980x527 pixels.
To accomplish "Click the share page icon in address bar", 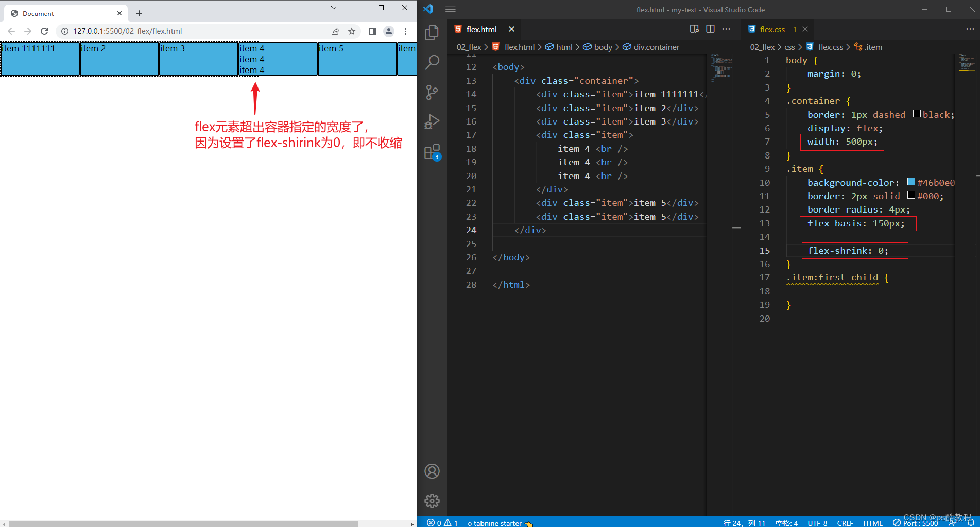I will 335,31.
